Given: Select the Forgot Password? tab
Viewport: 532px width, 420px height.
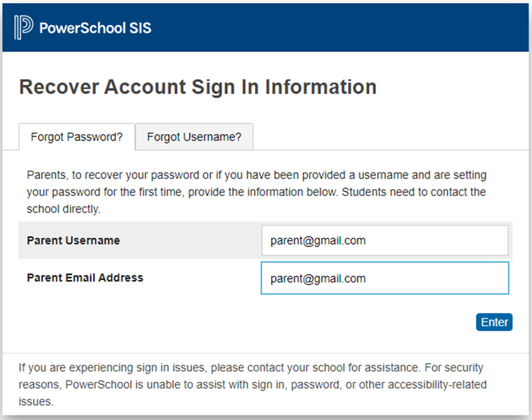Looking at the screenshot, I should point(77,137).
